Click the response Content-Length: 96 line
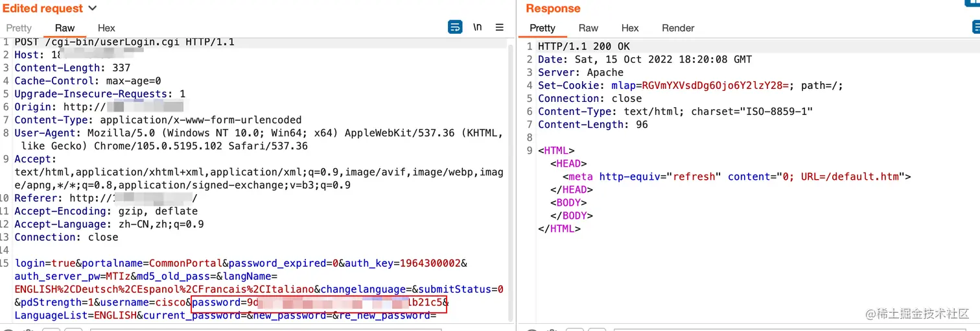 pos(593,125)
